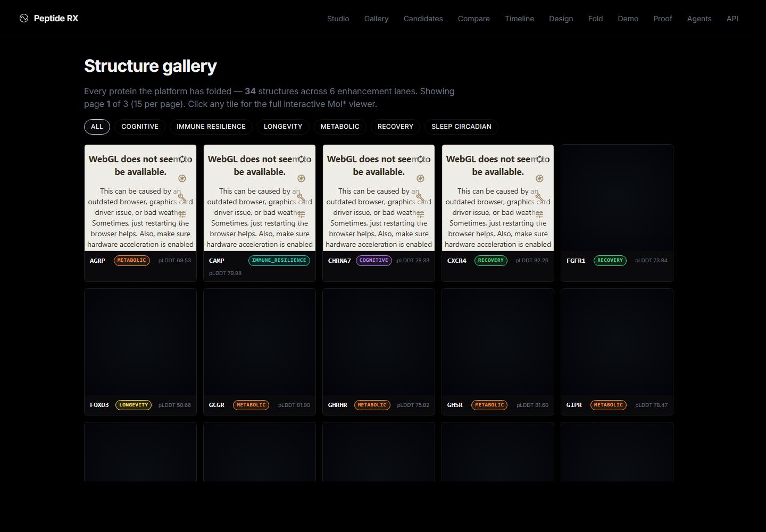Click LONGEVITY tag on FOXO3 card

coord(134,405)
